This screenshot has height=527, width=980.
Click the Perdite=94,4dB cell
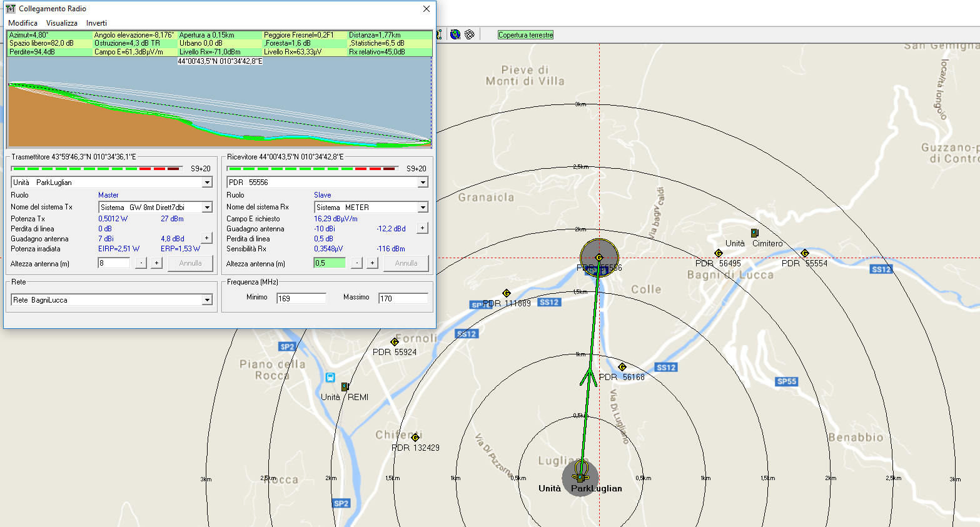[x=50, y=52]
